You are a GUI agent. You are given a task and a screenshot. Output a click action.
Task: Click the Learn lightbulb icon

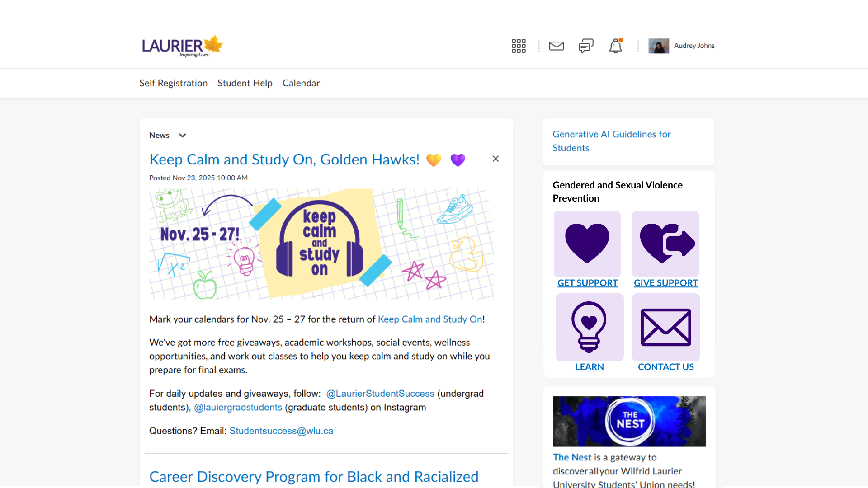[x=589, y=327]
